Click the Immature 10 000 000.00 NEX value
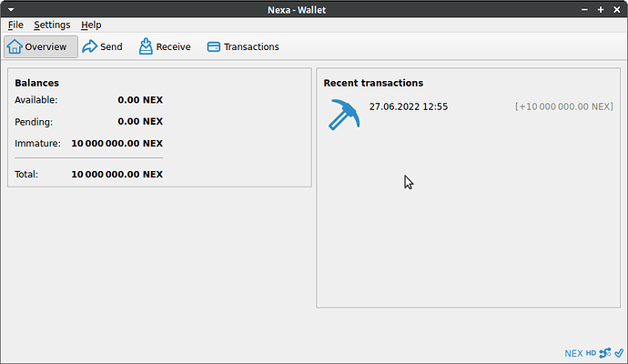 [x=116, y=144]
